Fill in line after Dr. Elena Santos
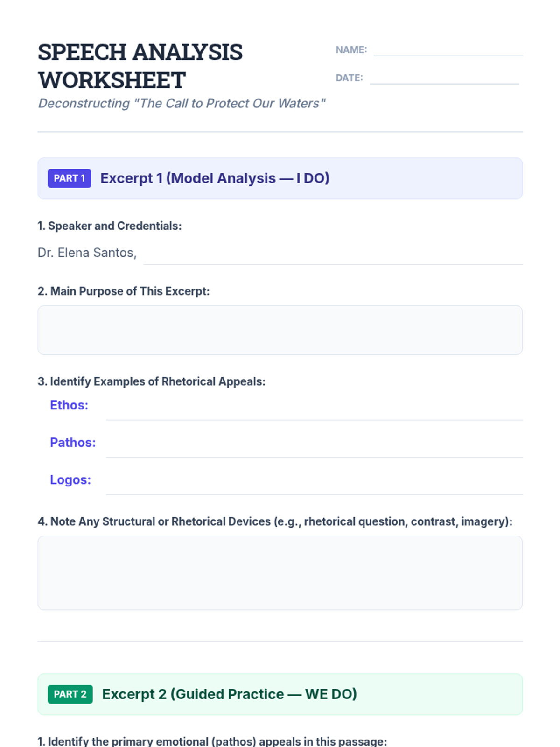The width and height of the screenshot is (560, 747). 332,255
